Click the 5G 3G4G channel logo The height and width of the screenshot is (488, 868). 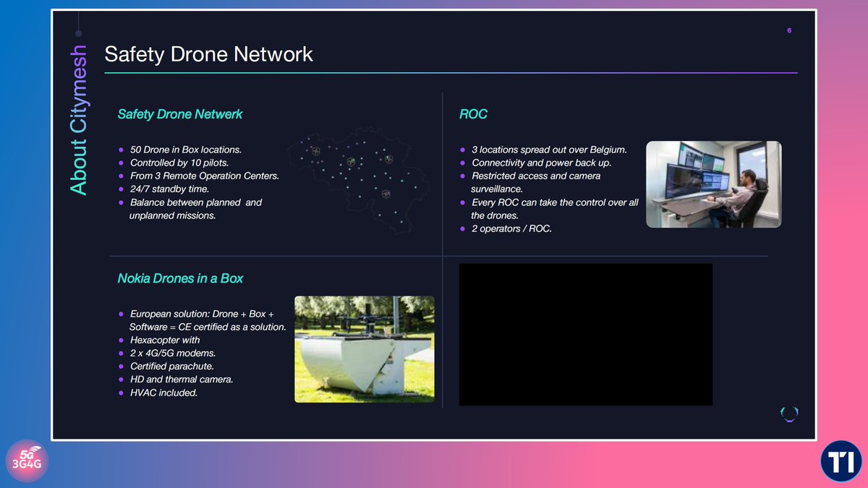click(27, 461)
